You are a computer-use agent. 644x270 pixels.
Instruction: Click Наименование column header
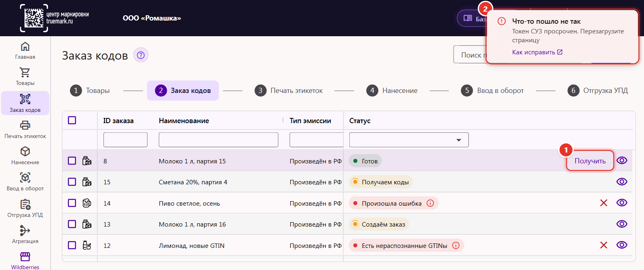click(184, 121)
